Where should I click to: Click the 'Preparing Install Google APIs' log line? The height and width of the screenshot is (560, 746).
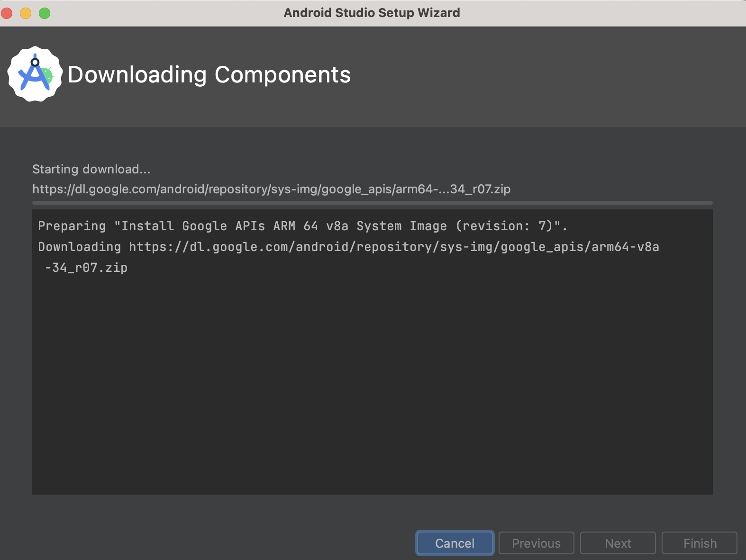pos(303,226)
